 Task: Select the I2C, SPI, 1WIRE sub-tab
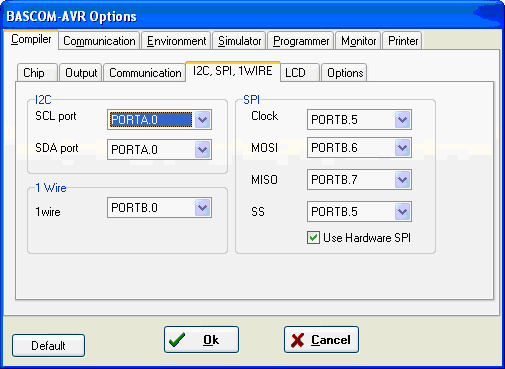pos(233,71)
